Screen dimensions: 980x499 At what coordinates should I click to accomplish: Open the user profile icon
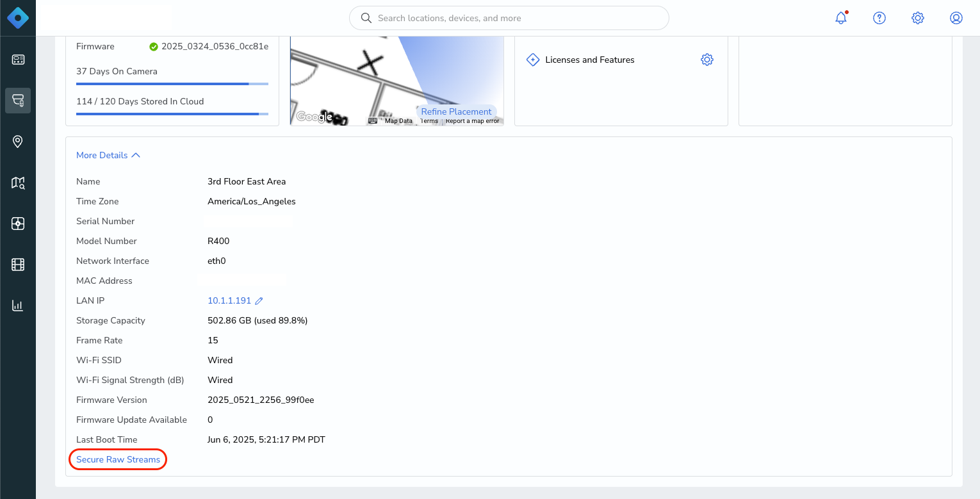click(x=956, y=18)
